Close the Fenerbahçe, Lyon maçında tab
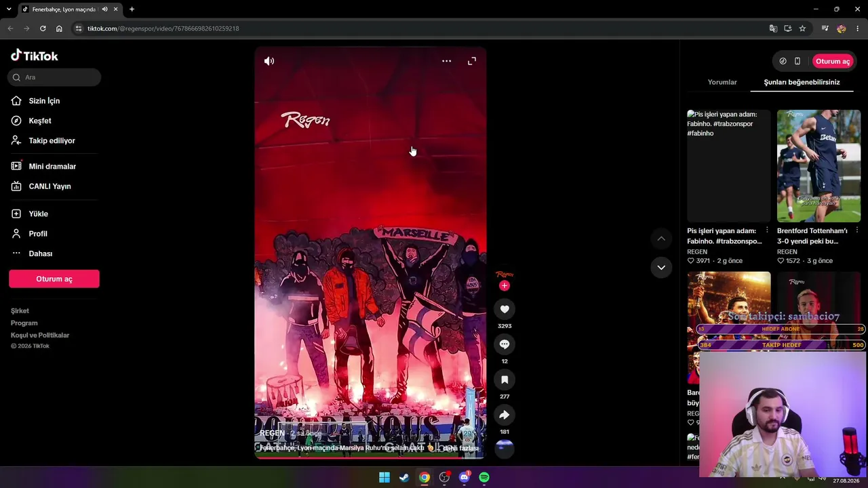 pos(116,9)
